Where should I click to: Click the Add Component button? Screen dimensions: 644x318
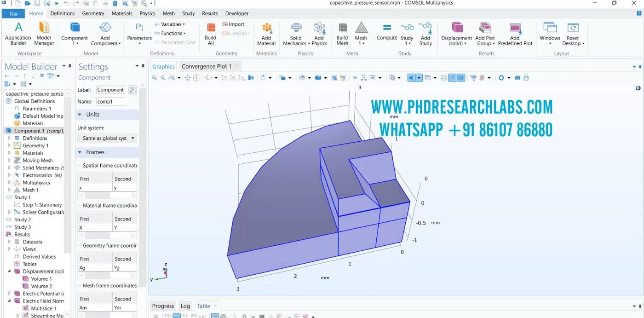point(105,34)
